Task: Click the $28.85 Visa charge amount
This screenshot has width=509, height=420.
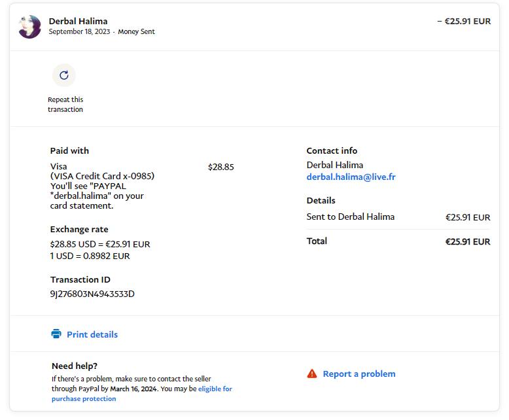Action: pyautogui.click(x=220, y=167)
